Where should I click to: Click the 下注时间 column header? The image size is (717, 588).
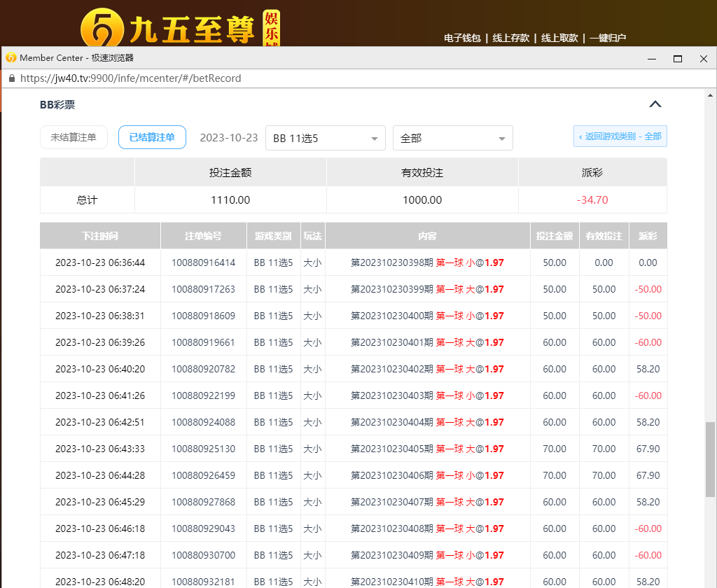100,236
